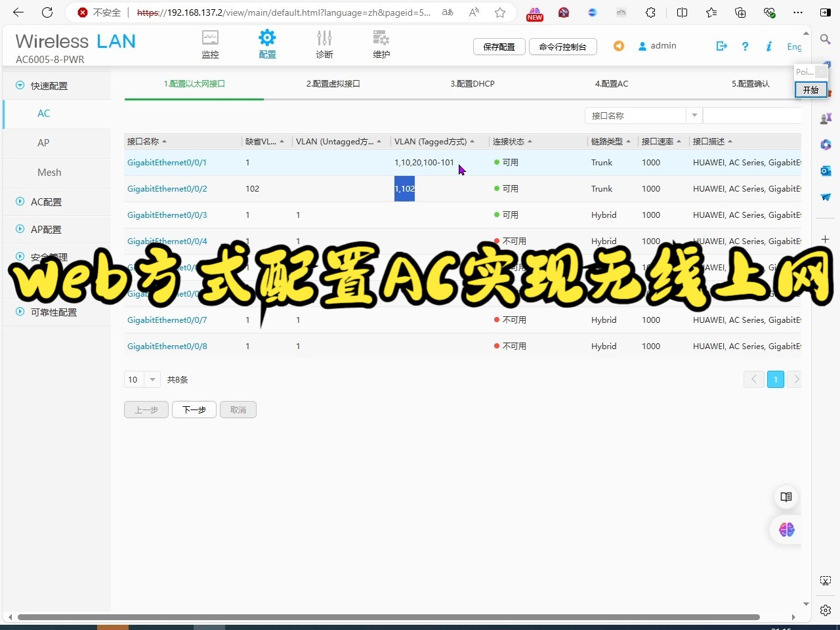Open the 接口名称 filter dropdown arrow

coord(694,115)
